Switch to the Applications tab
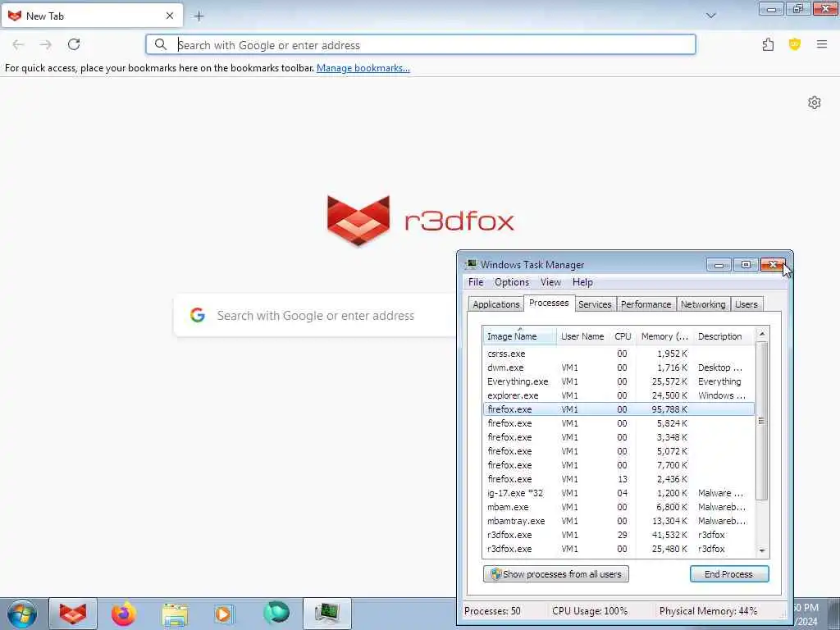This screenshot has height=630, width=840. click(495, 304)
